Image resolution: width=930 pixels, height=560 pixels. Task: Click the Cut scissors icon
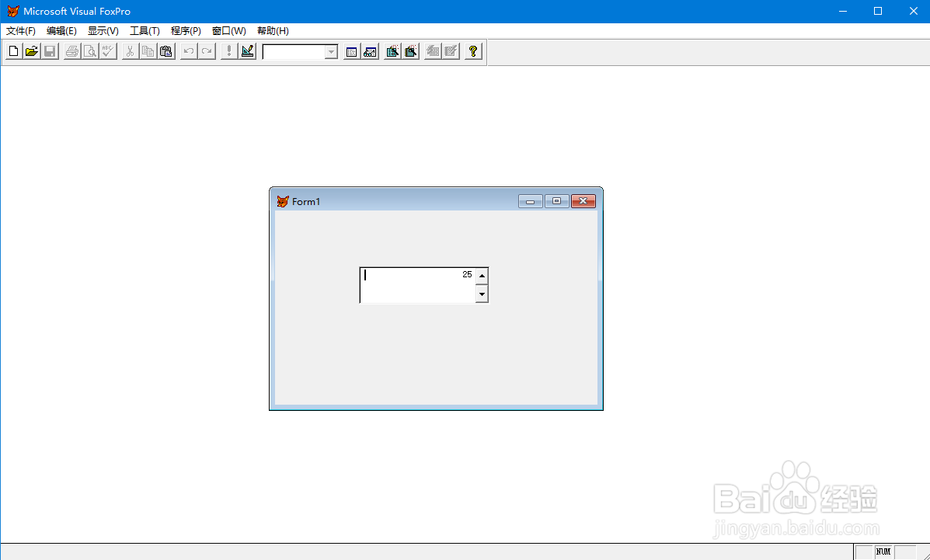(130, 51)
